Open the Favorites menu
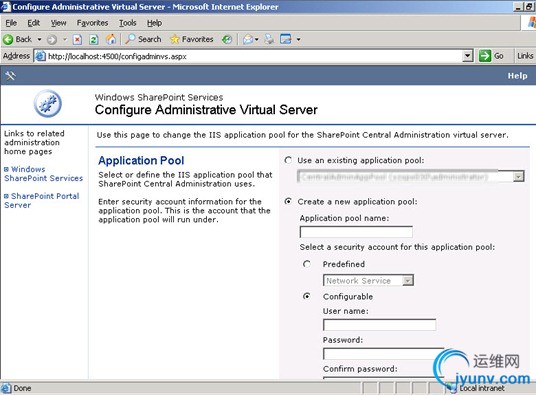Viewport: 536px width, 395px height. click(x=92, y=23)
